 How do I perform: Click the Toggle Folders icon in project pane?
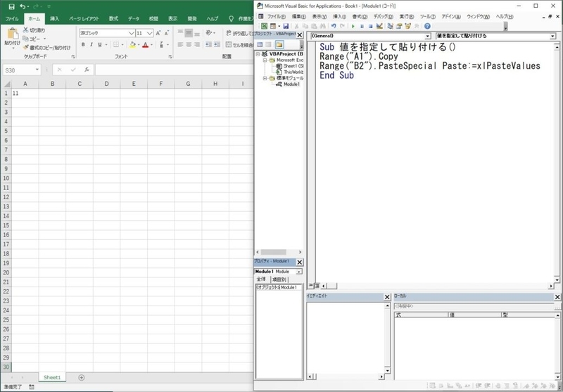tap(279, 44)
